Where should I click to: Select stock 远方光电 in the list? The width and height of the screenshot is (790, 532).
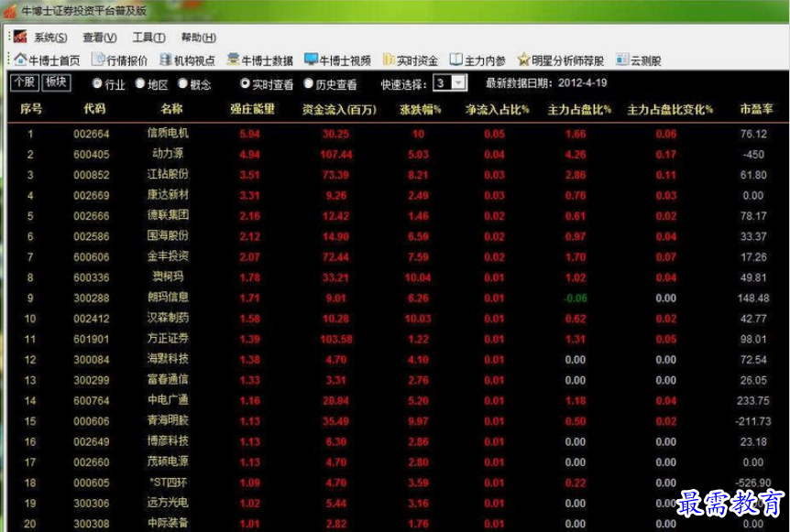pos(168,503)
